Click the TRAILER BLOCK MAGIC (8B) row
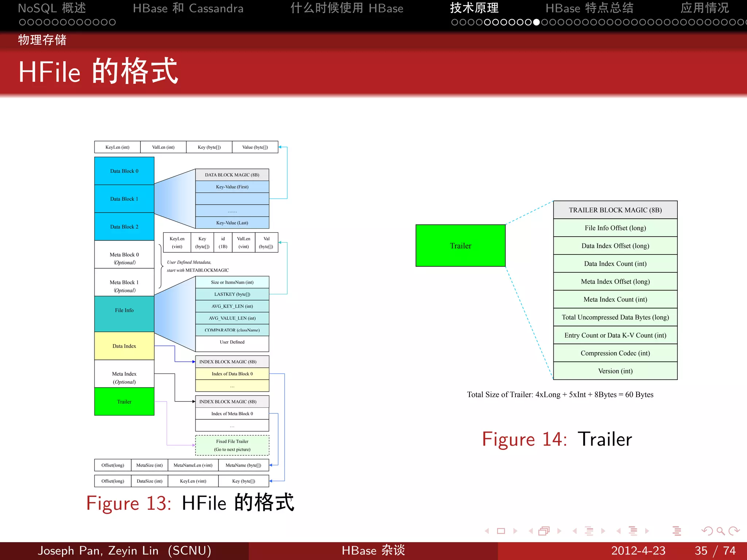Viewport: 747px width, 560px height. pyautogui.click(x=615, y=210)
